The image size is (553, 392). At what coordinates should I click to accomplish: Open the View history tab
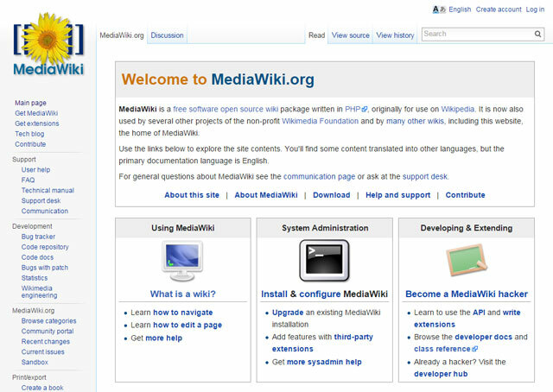395,35
